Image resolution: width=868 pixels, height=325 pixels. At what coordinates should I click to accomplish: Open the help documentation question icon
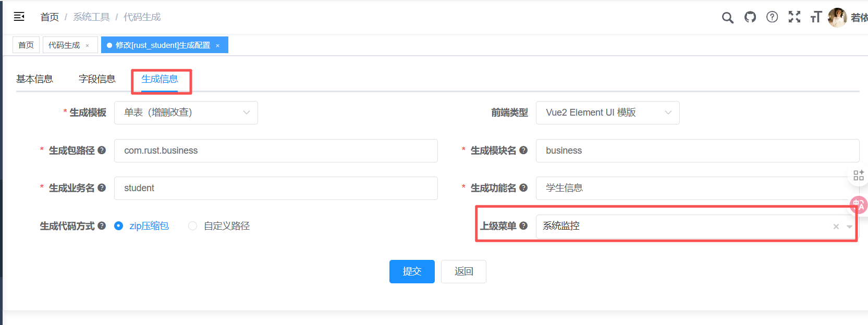(x=772, y=17)
